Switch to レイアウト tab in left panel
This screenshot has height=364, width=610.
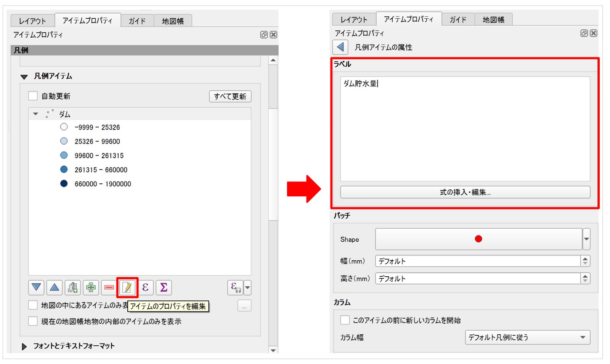(32, 21)
